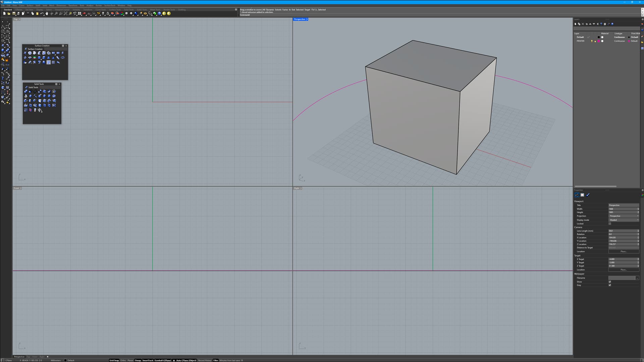
Task: Click the camera Location Place button
Action: (624, 251)
